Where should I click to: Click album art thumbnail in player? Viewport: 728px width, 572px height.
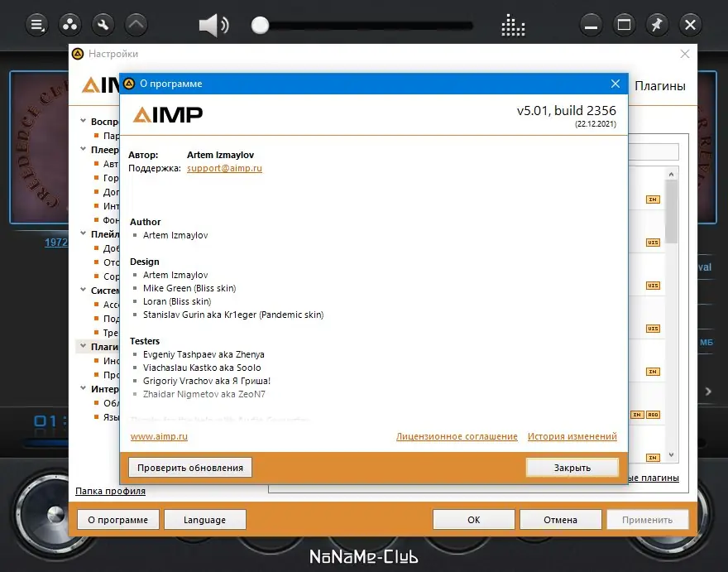point(40,147)
